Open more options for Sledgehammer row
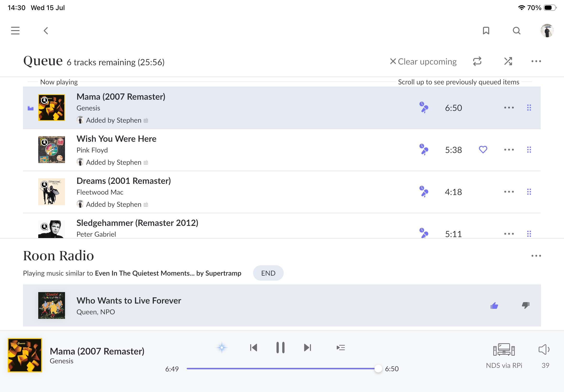Screen dimensions: 564x392 pyautogui.click(x=509, y=234)
